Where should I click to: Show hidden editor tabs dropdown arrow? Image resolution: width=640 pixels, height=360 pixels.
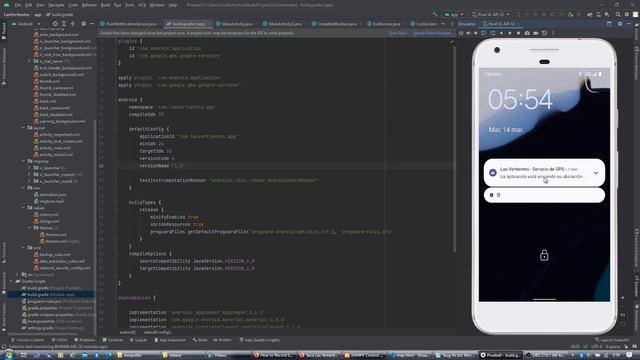[443, 24]
